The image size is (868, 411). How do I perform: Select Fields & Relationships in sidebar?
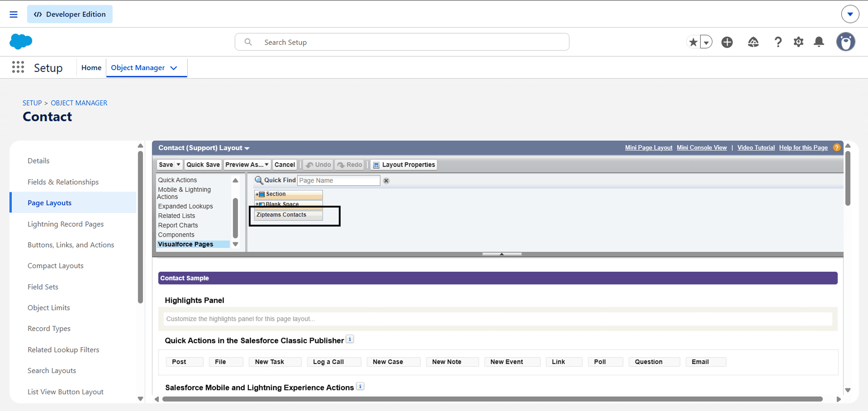point(63,182)
